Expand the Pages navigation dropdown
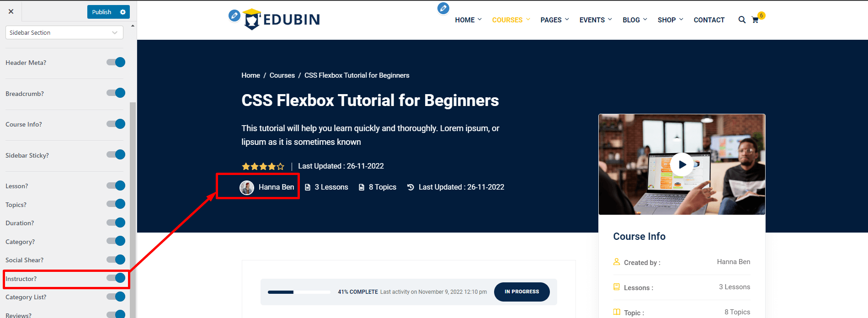 pos(554,20)
